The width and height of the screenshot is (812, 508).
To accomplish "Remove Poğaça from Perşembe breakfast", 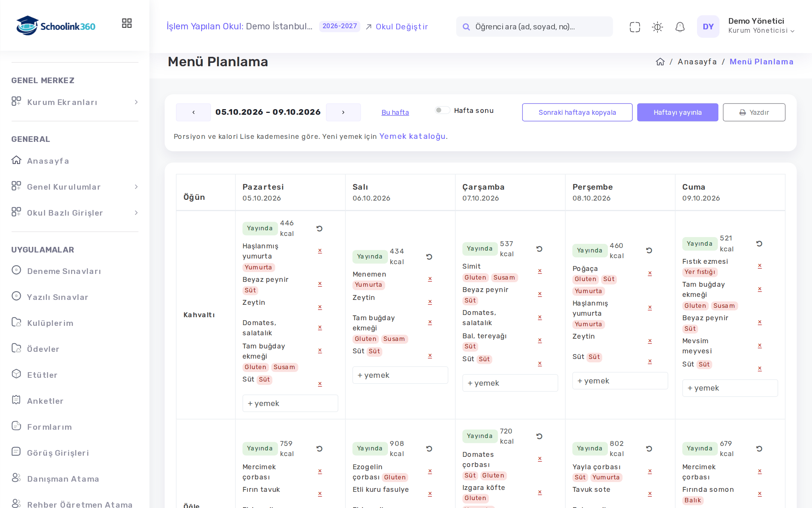I will click(650, 273).
